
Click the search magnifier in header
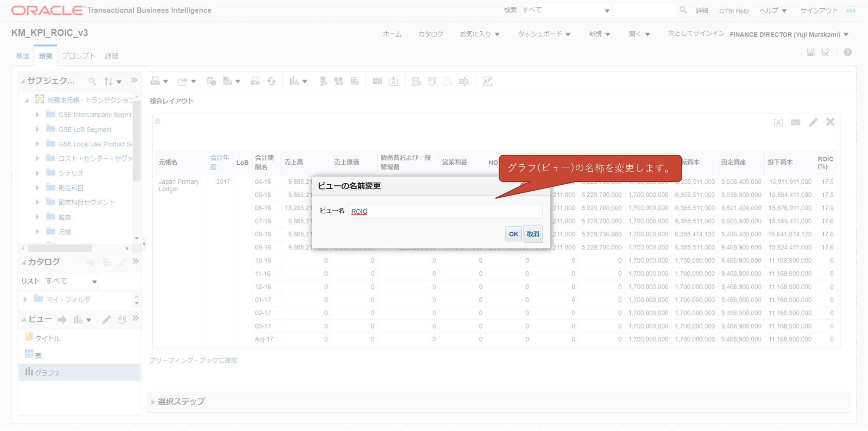(x=683, y=10)
